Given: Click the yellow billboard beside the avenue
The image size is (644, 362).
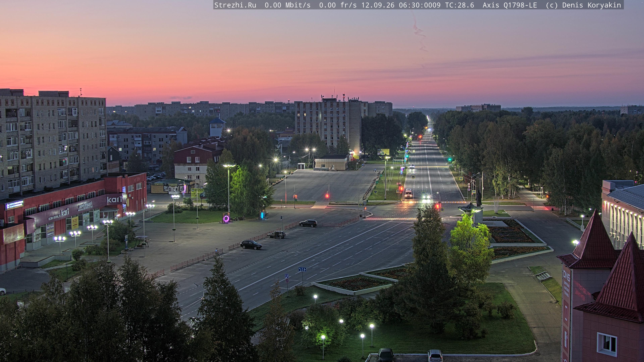Looking at the screenshot, I should coord(384,152).
